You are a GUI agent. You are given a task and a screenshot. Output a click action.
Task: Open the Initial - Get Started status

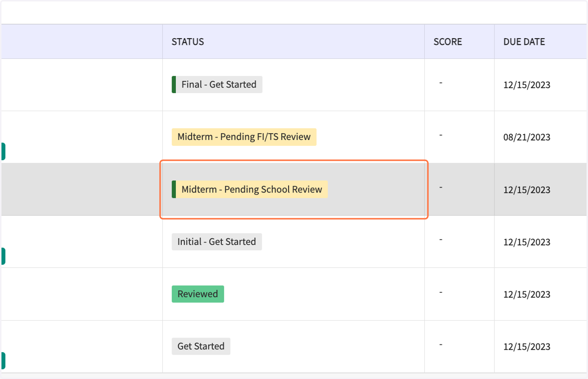click(217, 241)
